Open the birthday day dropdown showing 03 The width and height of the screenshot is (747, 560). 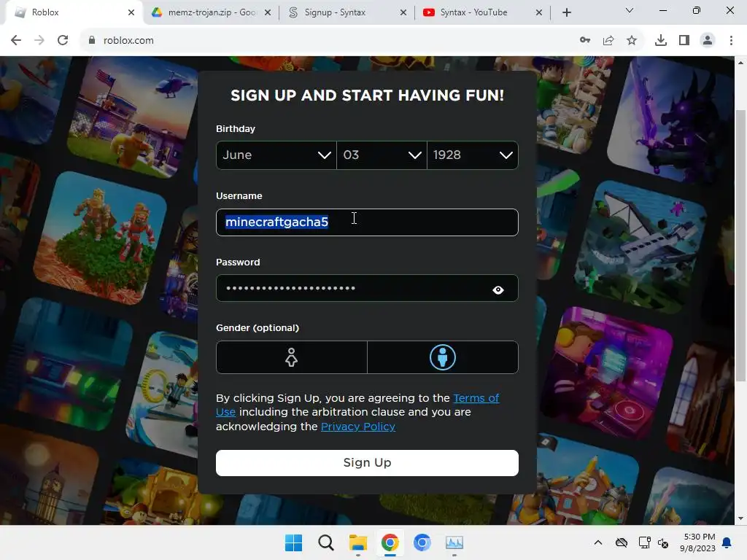[382, 155]
